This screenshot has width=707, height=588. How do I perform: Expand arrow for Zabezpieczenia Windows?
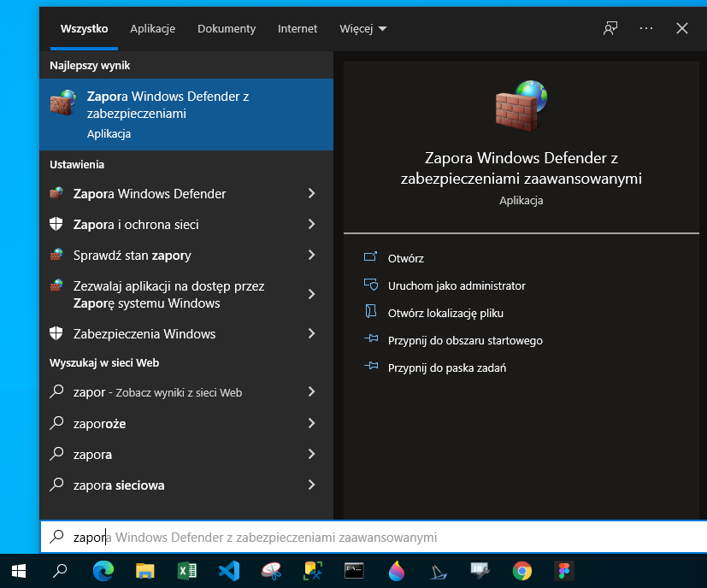click(x=311, y=333)
